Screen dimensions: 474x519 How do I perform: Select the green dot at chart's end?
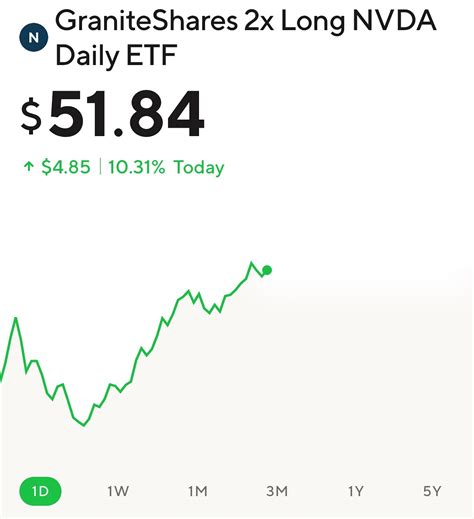coord(267,270)
